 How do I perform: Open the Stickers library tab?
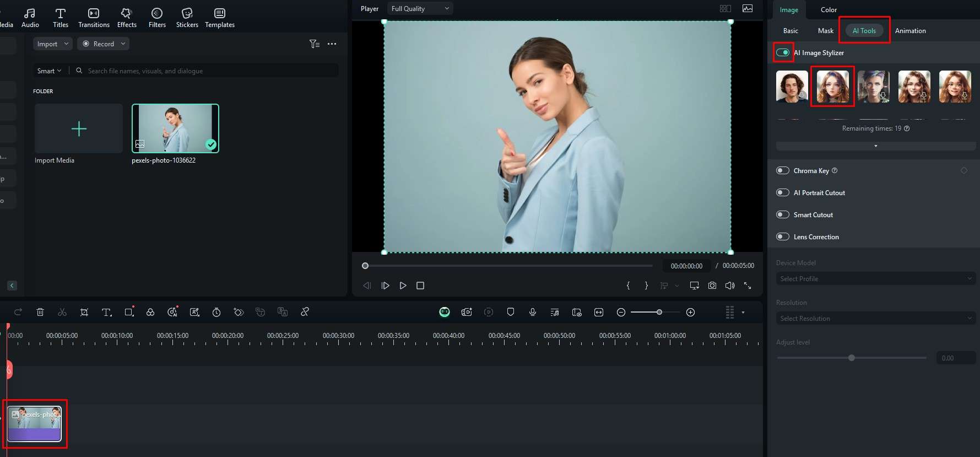(x=187, y=18)
